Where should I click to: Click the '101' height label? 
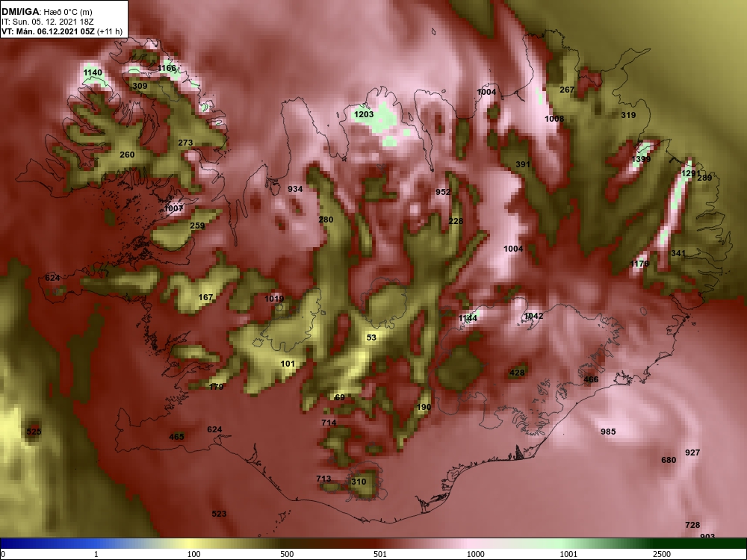pyautogui.click(x=288, y=364)
